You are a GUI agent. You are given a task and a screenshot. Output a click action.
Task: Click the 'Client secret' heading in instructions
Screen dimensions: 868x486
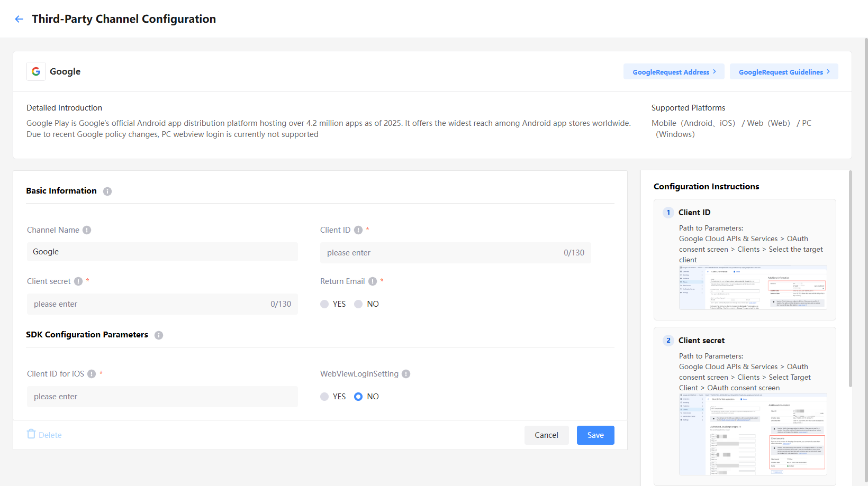pyautogui.click(x=702, y=341)
